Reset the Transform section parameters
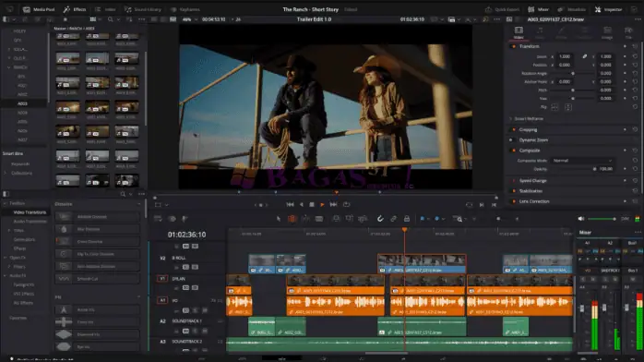The image size is (644, 362). coord(635,46)
